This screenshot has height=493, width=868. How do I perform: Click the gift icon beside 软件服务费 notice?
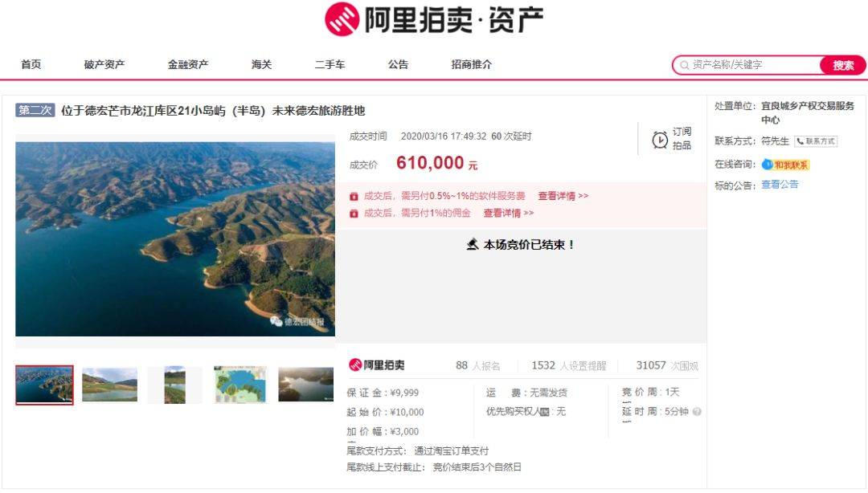click(354, 197)
